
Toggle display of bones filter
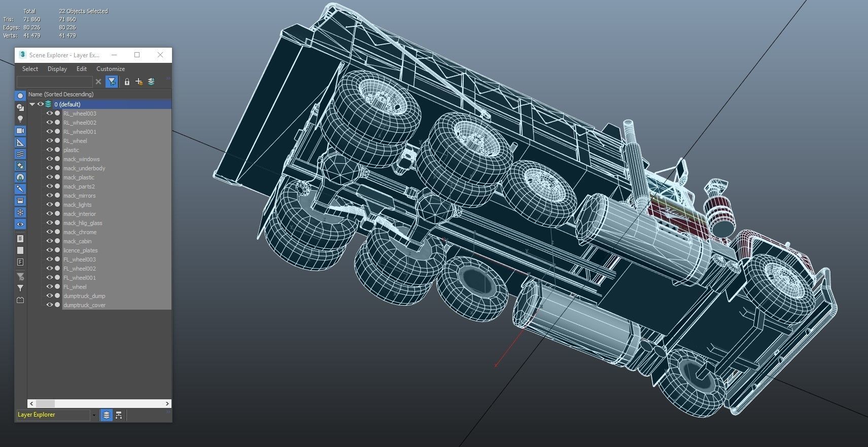20,189
